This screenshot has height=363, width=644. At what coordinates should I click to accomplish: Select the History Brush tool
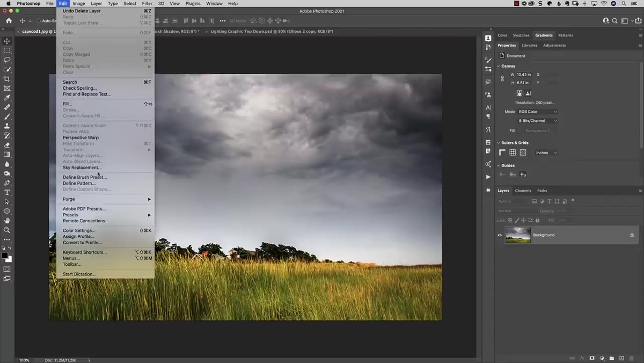[x=7, y=135]
